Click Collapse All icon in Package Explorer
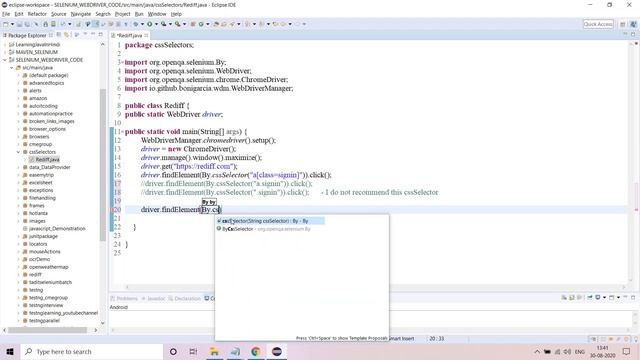Screen dimensions: 640x360 click(x=58, y=35)
